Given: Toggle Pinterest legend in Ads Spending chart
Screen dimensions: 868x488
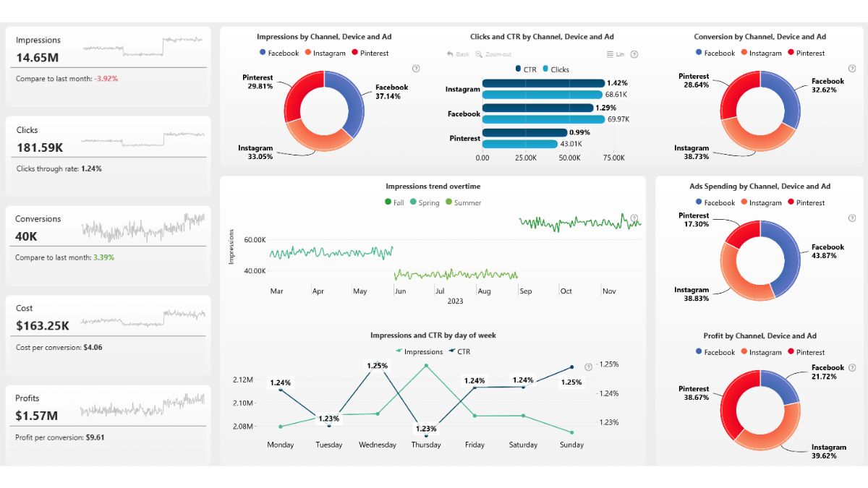Looking at the screenshot, I should (806, 202).
